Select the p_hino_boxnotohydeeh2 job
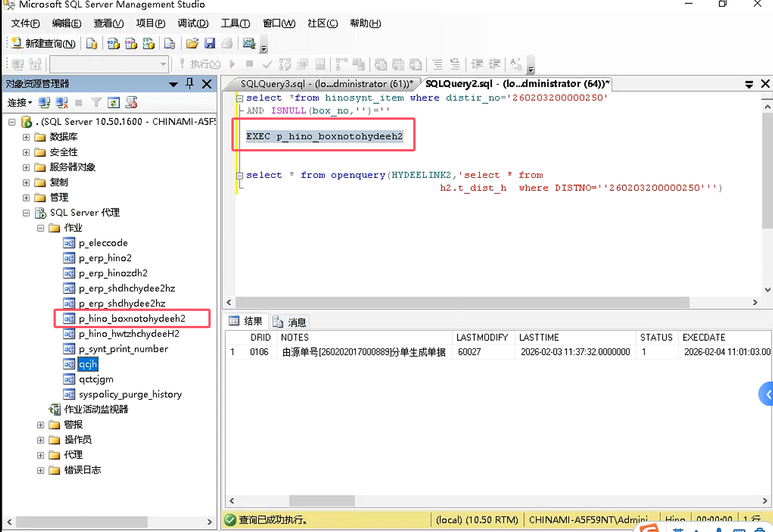The height and width of the screenshot is (532, 773). pyautogui.click(x=132, y=318)
